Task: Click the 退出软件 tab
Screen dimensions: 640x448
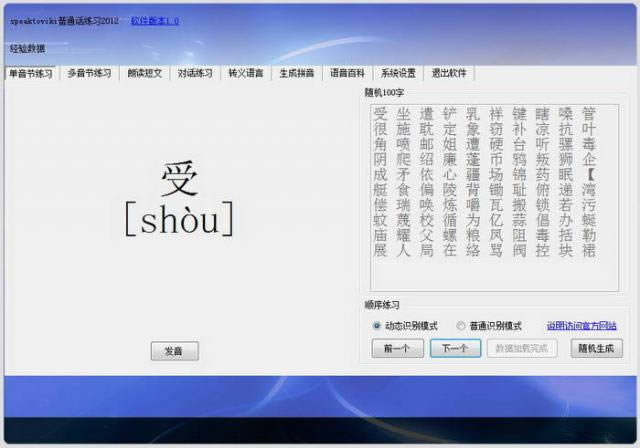Action: pos(449,73)
